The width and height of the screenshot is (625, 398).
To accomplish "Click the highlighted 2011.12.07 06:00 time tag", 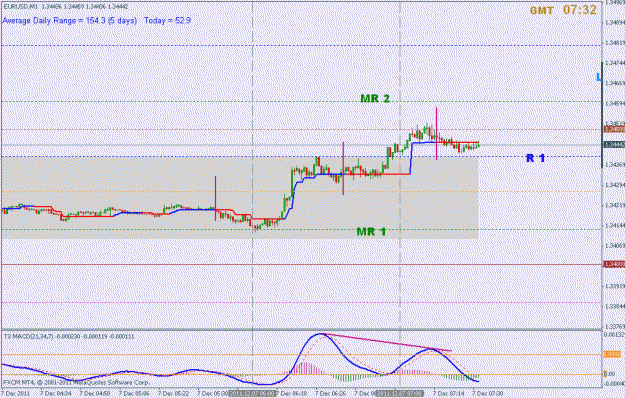I will 253,393.
